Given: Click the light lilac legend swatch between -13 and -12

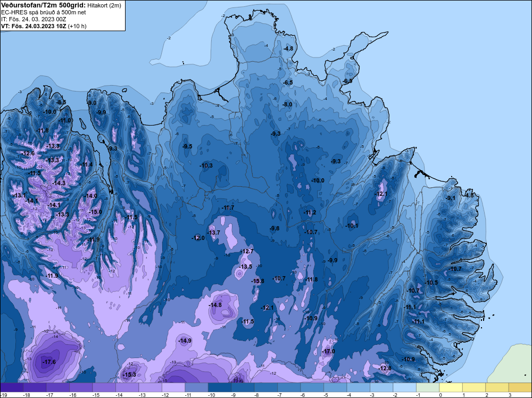Looking at the screenshot, I should [x=151, y=387].
